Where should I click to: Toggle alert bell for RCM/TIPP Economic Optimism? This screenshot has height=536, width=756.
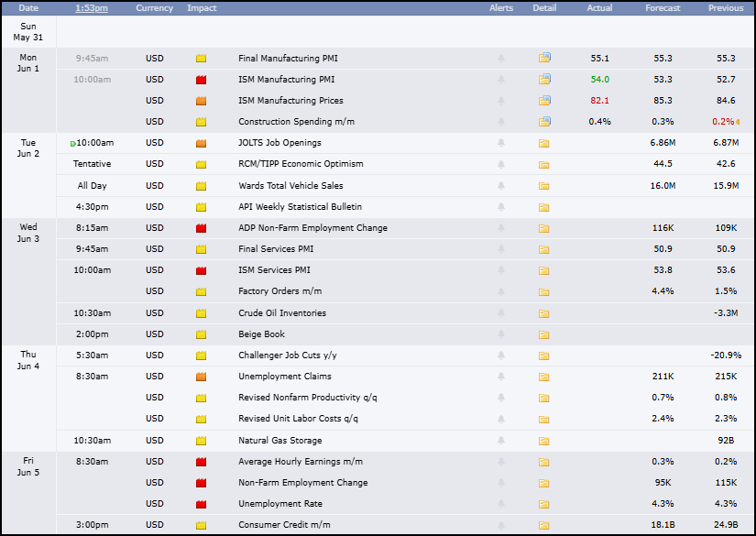click(x=501, y=164)
